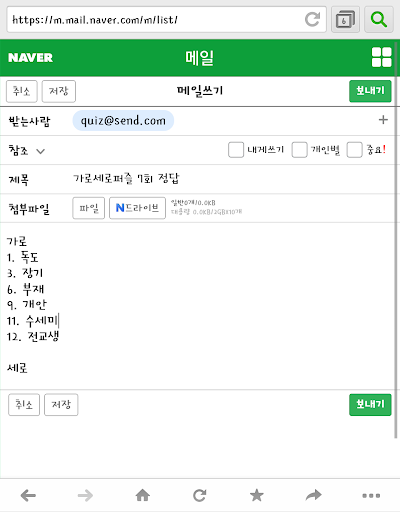Open the browser tabs switcher icon

click(x=345, y=19)
